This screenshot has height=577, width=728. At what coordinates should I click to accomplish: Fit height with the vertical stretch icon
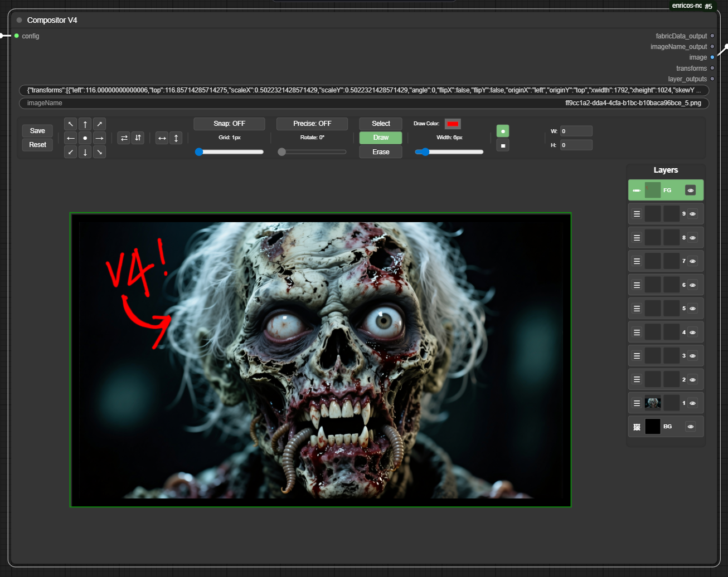[176, 138]
